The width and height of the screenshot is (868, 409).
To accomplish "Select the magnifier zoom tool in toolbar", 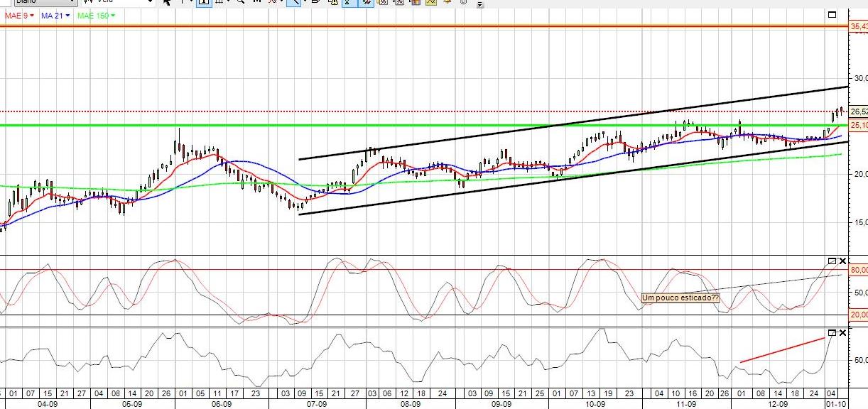I will pyautogui.click(x=240, y=3).
